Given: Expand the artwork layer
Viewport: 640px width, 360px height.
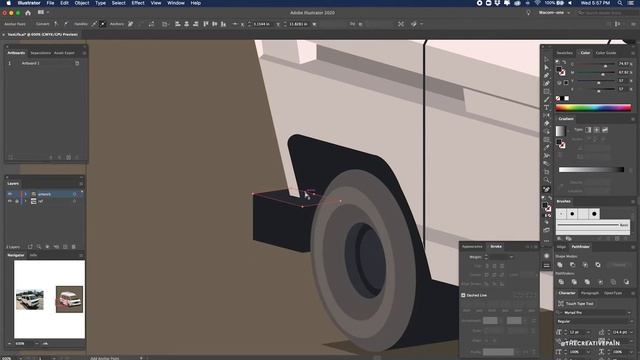Looking at the screenshot, I should [x=25, y=194].
